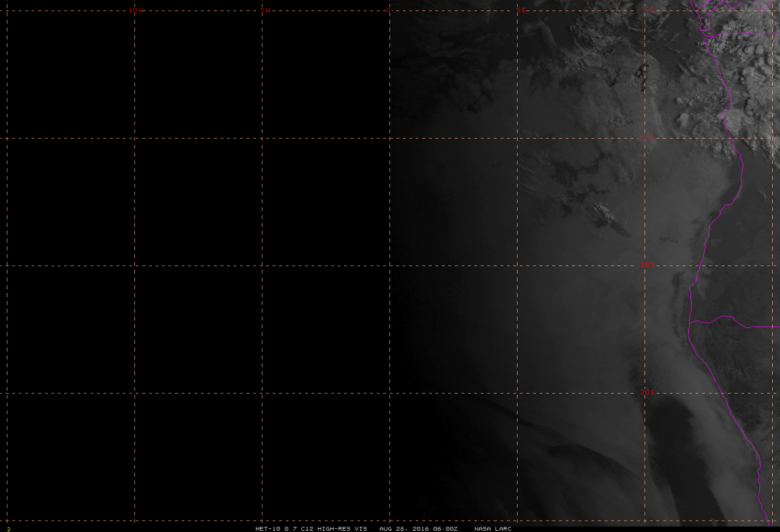Viewport: 780px width, 532px height.
Task: Click the 15S latitude label
Action: (647, 265)
